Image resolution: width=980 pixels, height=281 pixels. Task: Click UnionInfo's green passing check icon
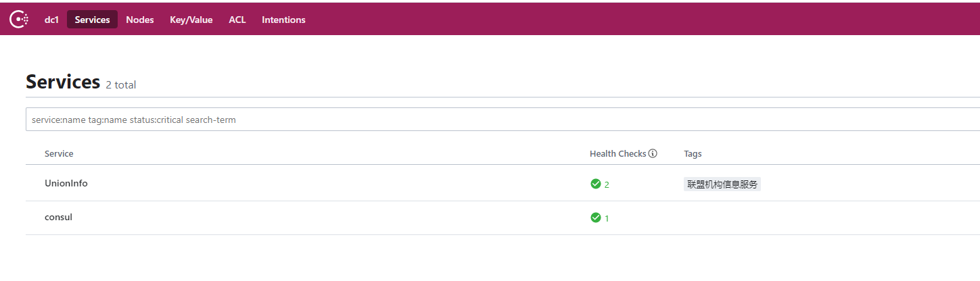click(x=596, y=184)
